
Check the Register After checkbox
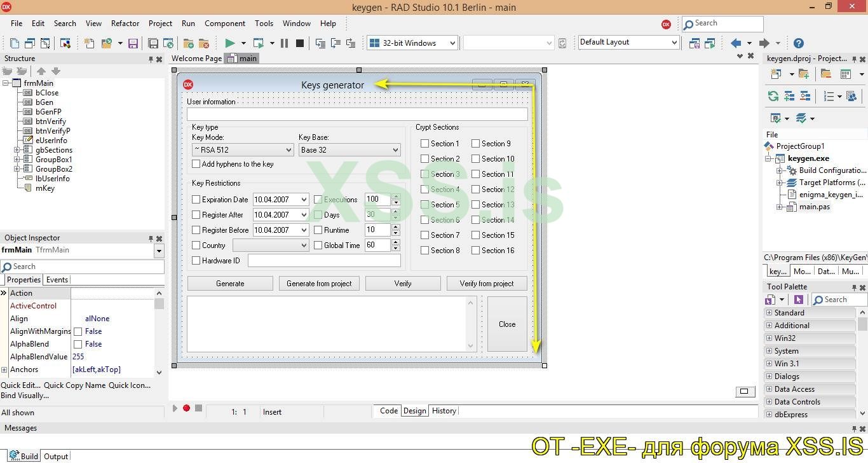(196, 215)
